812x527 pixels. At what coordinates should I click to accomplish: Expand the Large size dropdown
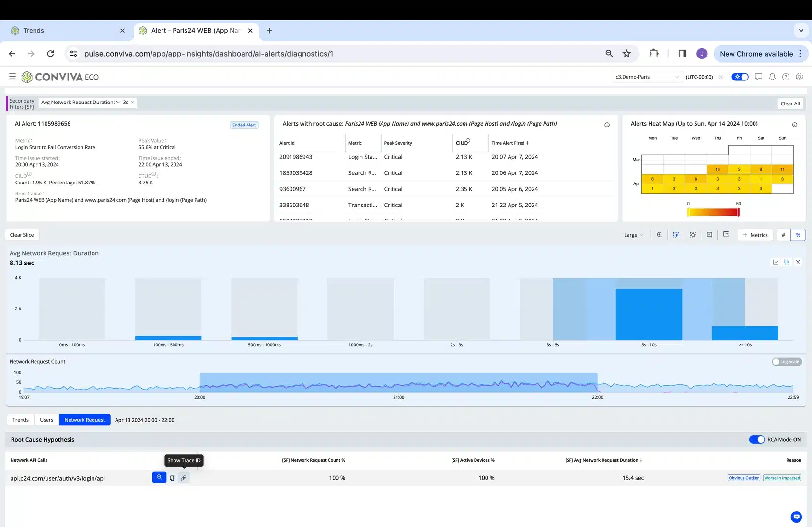(633, 235)
